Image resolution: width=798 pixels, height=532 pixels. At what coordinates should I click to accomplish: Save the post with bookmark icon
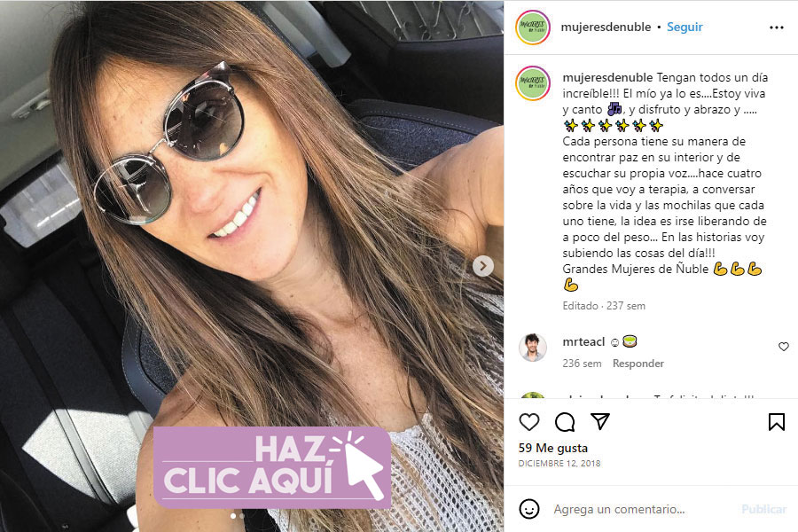pyautogui.click(x=776, y=422)
